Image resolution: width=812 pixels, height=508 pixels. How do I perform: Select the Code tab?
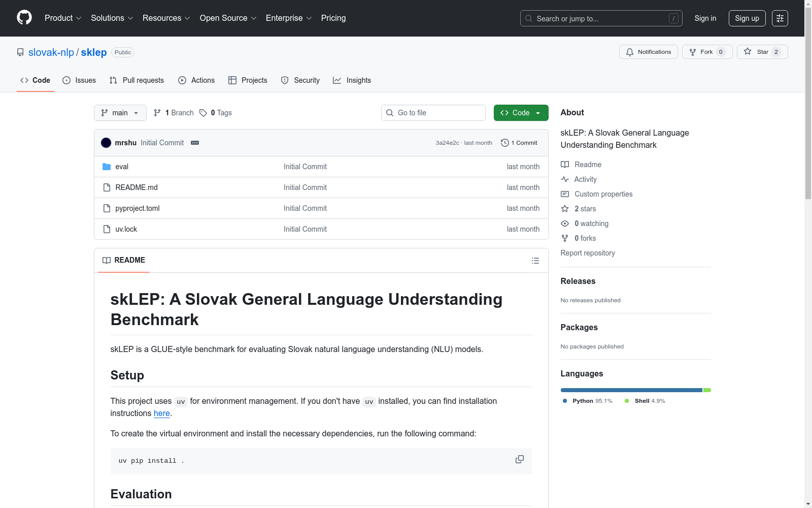tap(35, 80)
